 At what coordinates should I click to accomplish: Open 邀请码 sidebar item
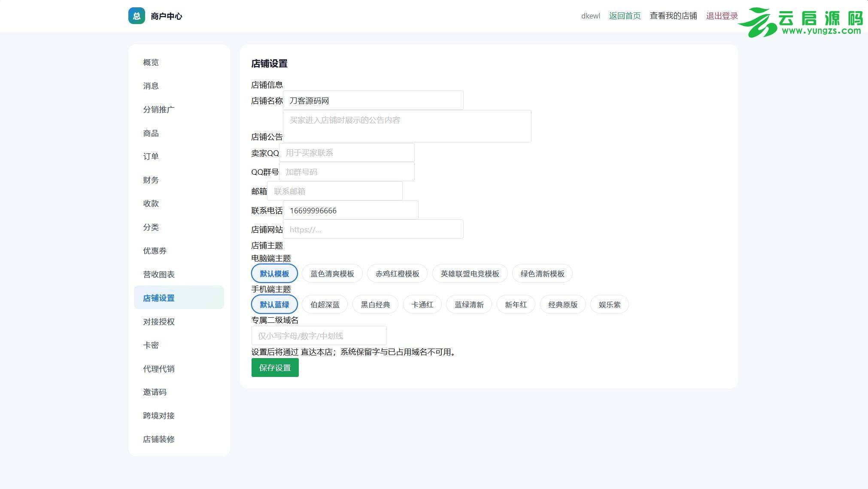179,392
